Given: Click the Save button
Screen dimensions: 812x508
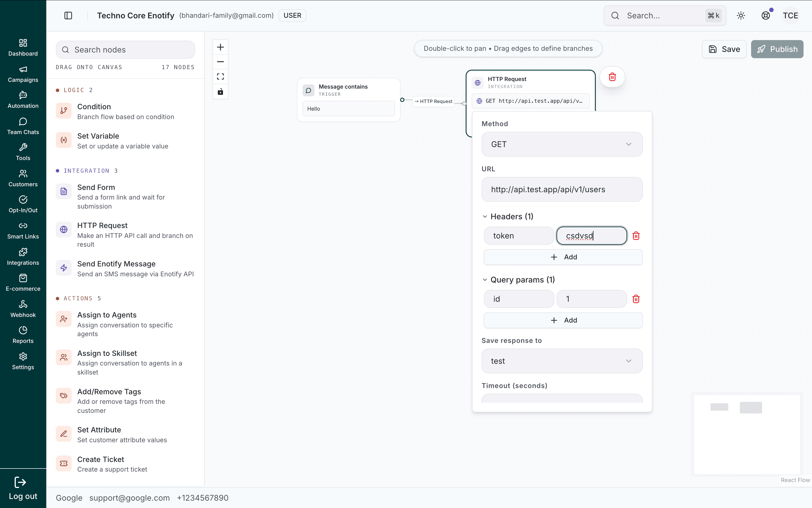Looking at the screenshot, I should click(x=724, y=49).
